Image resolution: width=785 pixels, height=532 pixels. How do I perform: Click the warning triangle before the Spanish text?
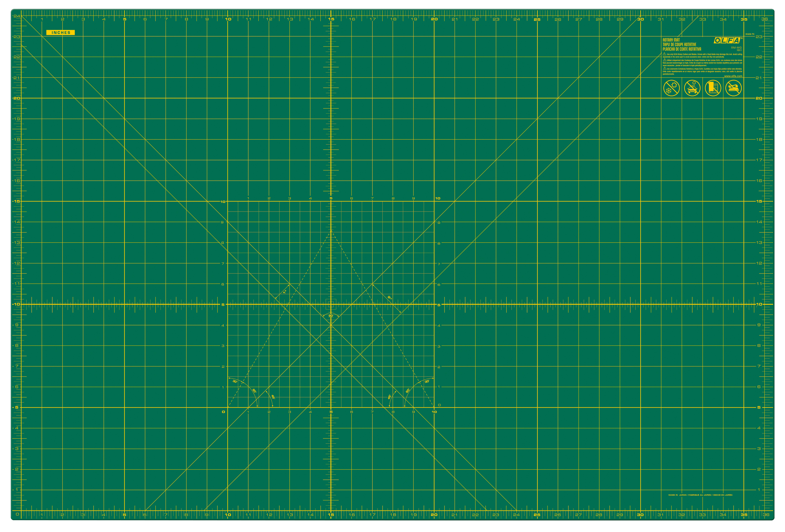click(664, 68)
